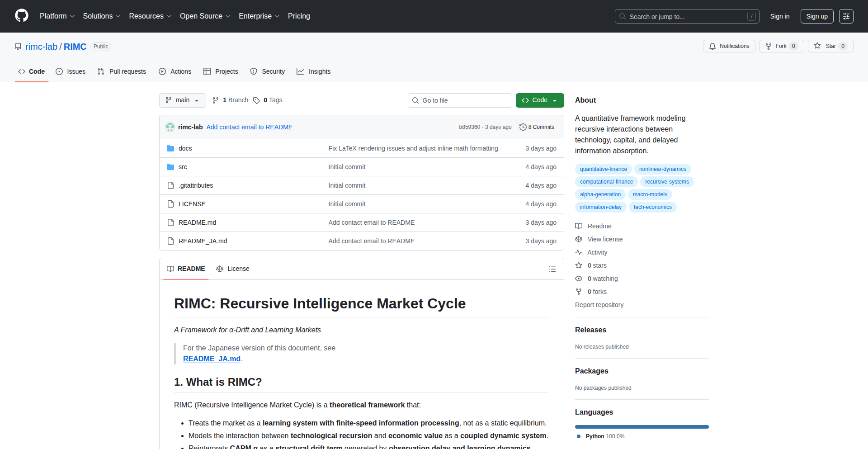Expand the Open Source menu
Image resolution: width=868 pixels, height=449 pixels.
[205, 16]
